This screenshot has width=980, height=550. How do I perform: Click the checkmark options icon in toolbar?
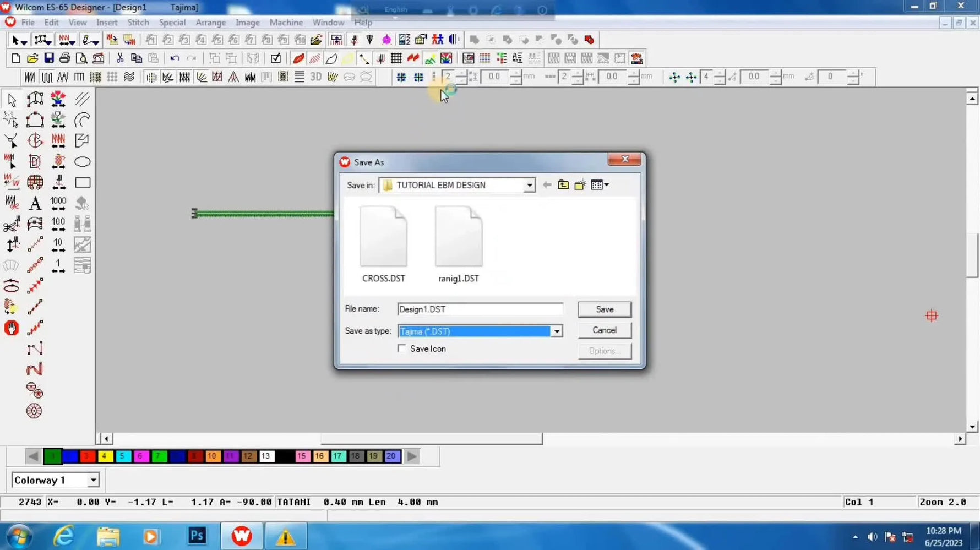tap(276, 58)
